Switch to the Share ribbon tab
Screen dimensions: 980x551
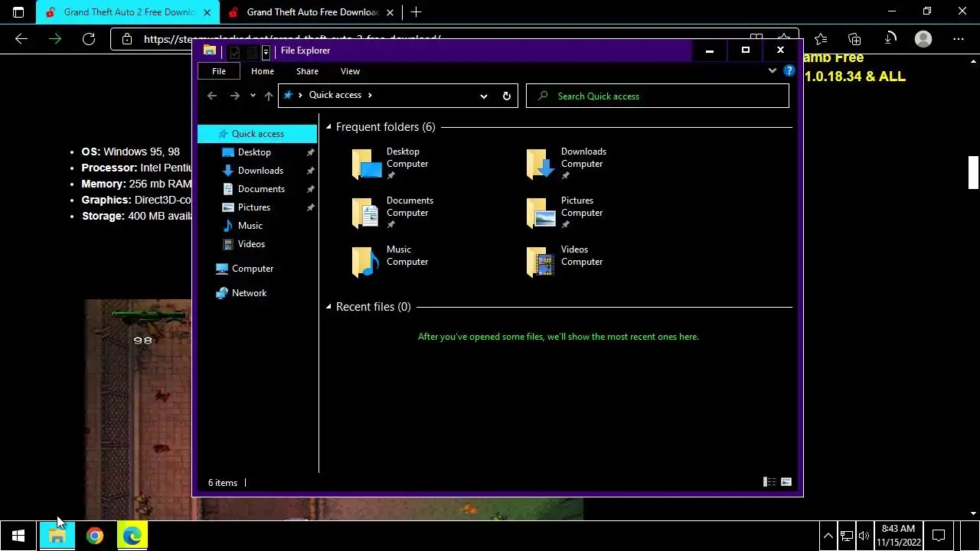(x=307, y=71)
